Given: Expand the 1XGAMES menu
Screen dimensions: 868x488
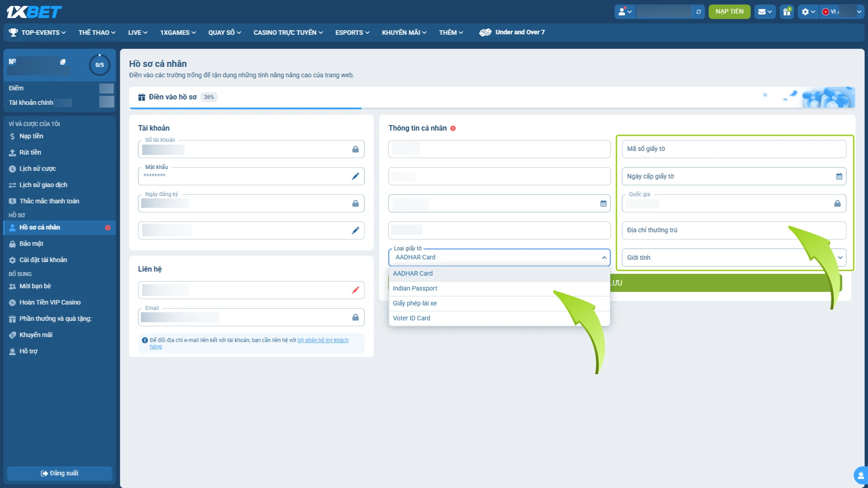Looking at the screenshot, I should [x=178, y=33].
